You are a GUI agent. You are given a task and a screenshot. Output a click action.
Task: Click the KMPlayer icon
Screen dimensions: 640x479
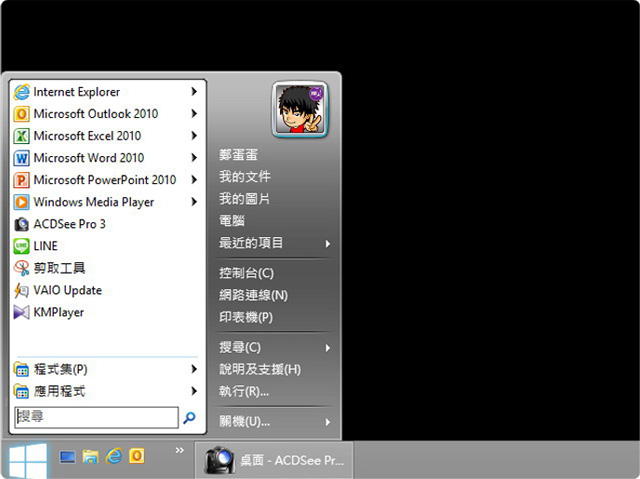[21, 312]
